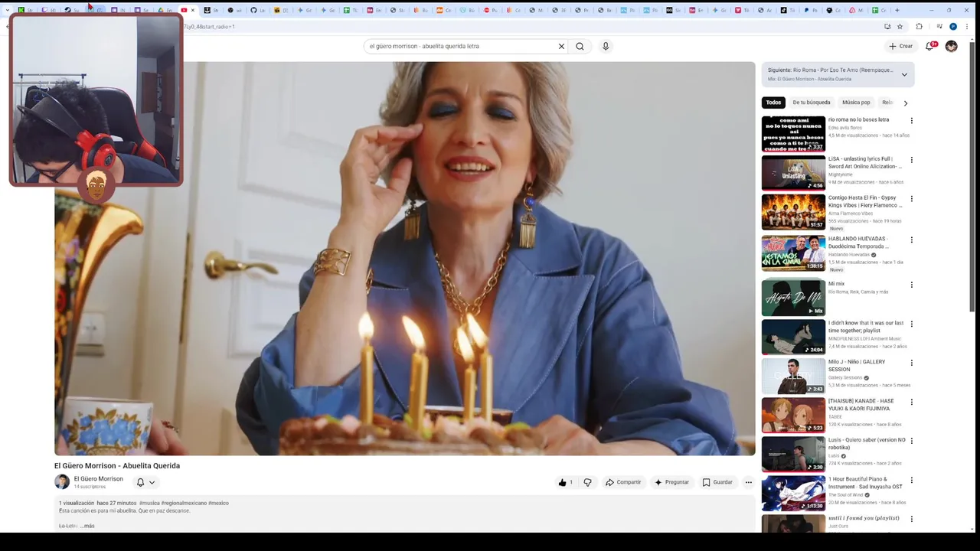Viewport: 980px width, 551px height.
Task: Bookmark this page with star icon
Action: click(x=900, y=26)
